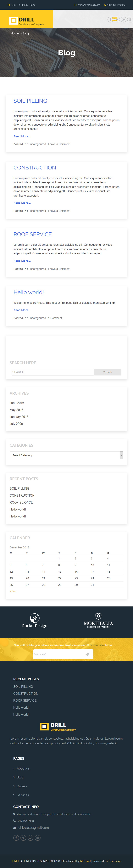Click the Search button
Screen dimensions: 133x868
pos(108,372)
